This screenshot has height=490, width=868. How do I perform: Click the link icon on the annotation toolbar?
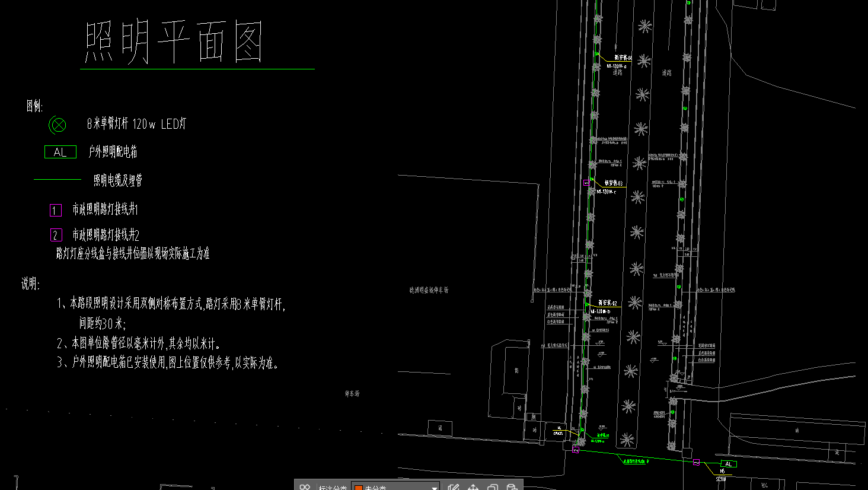(305, 487)
